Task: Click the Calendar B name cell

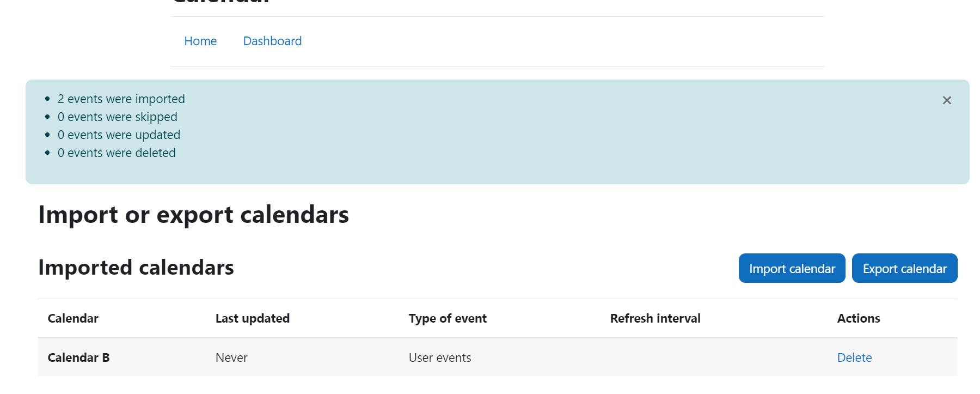Action: [78, 357]
